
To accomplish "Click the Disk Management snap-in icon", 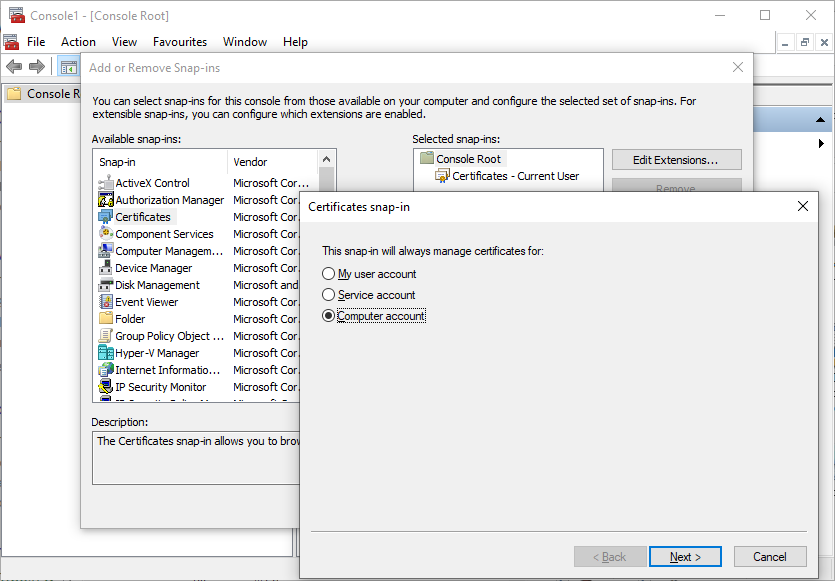I will point(106,285).
